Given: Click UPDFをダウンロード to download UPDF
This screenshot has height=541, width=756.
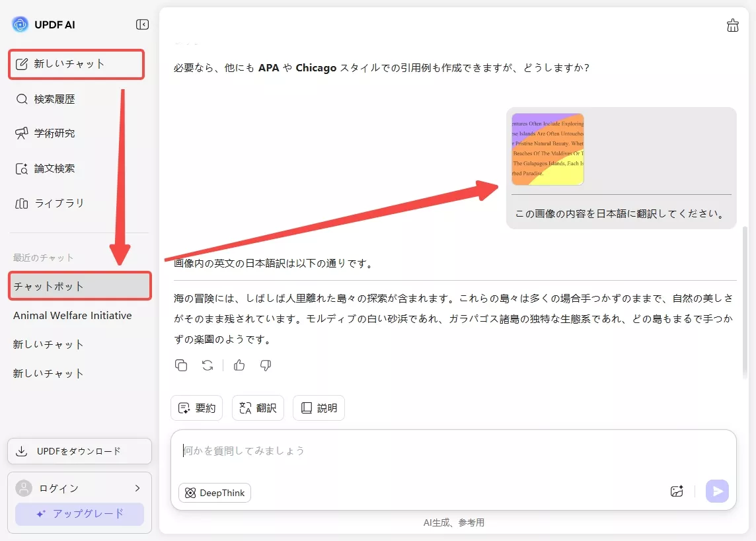Looking at the screenshot, I should 79,451.
